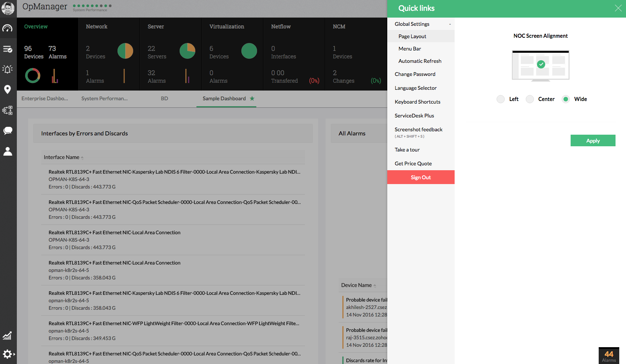Image resolution: width=626 pixels, height=364 pixels.
Task: Click the Network devices pie chart
Action: [x=125, y=51]
